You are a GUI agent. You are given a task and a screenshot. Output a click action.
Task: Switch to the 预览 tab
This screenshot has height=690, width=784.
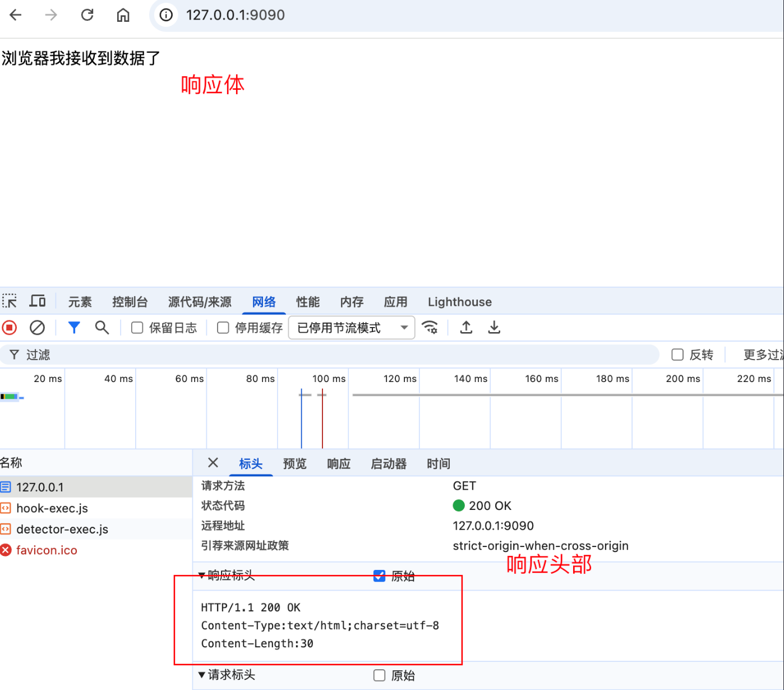pyautogui.click(x=294, y=463)
